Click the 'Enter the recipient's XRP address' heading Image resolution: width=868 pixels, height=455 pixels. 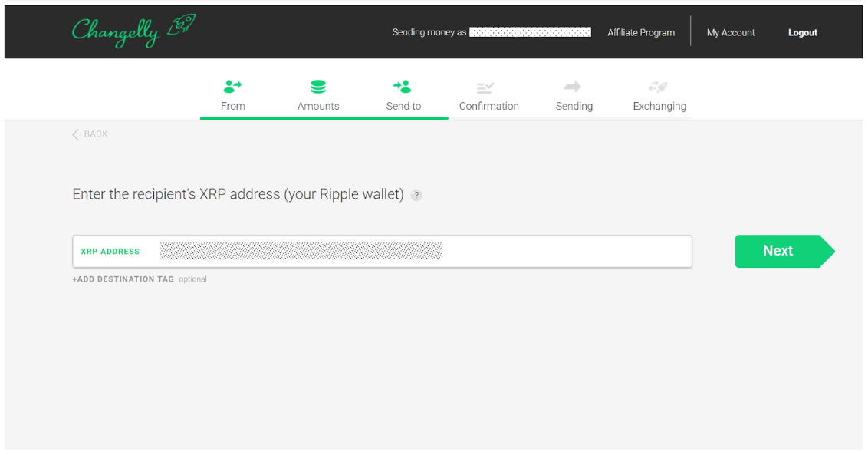coord(238,195)
